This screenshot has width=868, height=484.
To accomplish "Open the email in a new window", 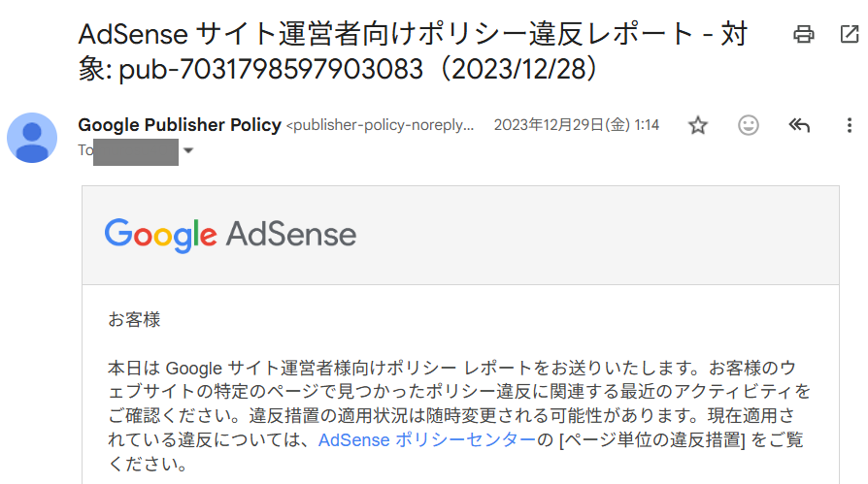I will coord(848,35).
